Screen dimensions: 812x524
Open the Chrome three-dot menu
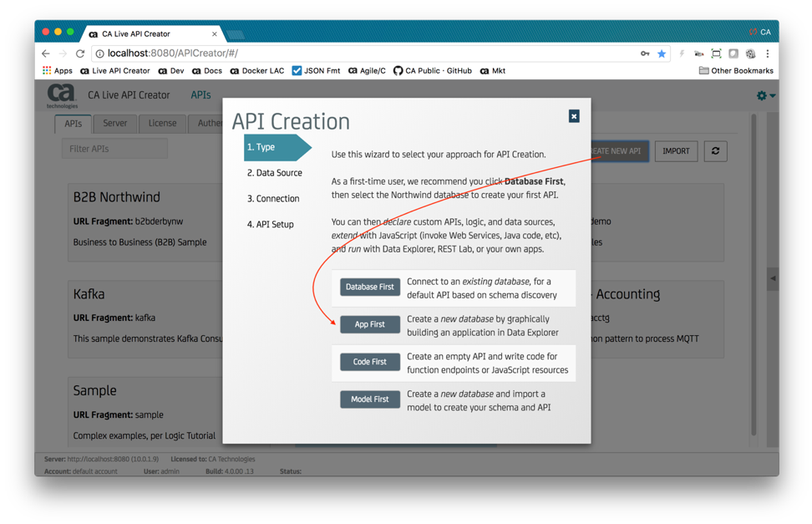[x=768, y=53]
